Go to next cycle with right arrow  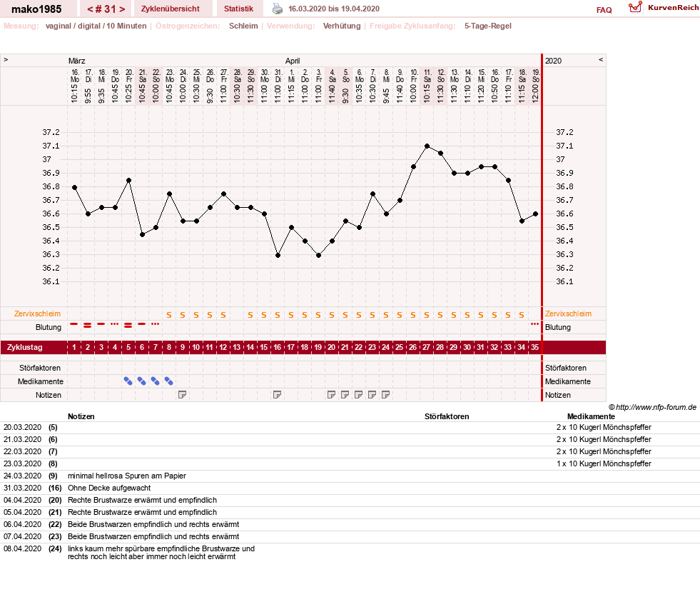coord(122,9)
